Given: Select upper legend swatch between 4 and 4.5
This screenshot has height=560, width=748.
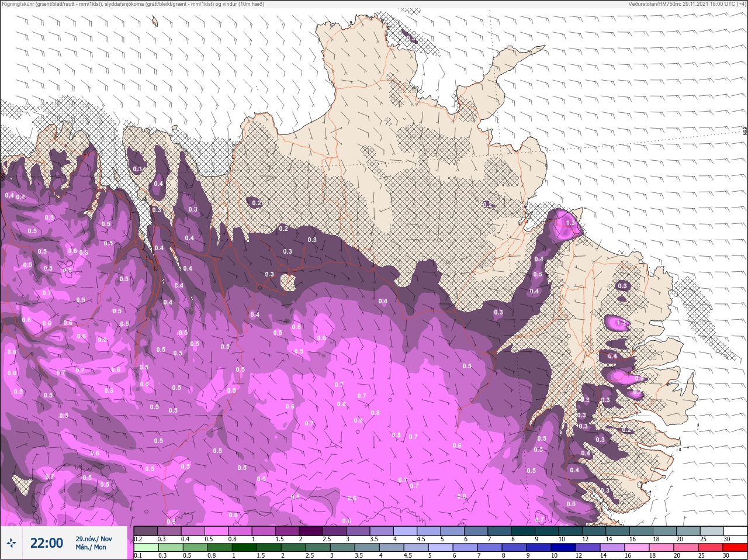Looking at the screenshot, I should 406,531.
